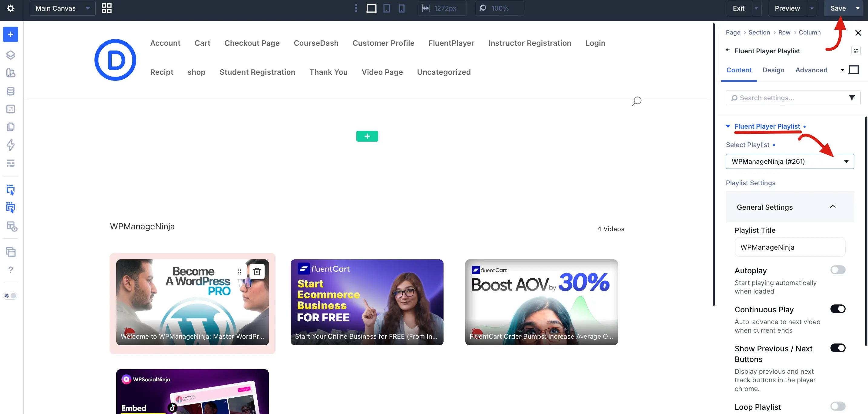Viewport: 868px width, 414px height.
Task: Enable the Loop Playlist toggle
Action: click(x=838, y=406)
